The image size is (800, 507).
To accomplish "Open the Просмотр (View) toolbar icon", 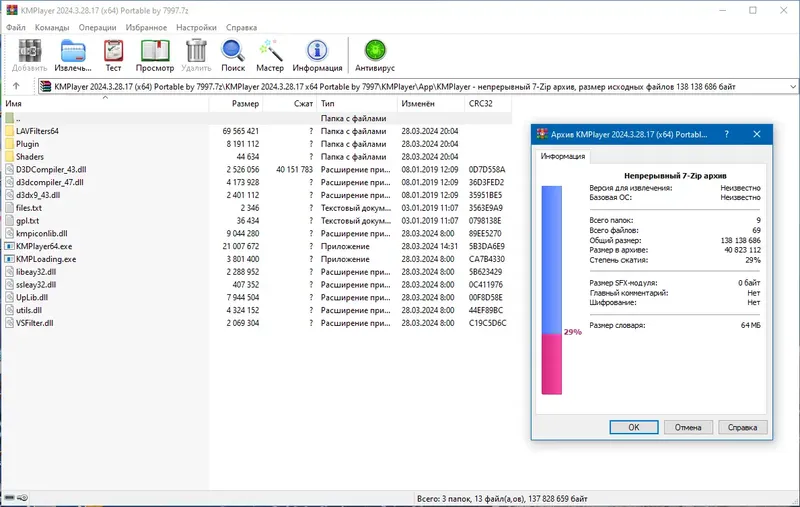I will tap(155, 51).
